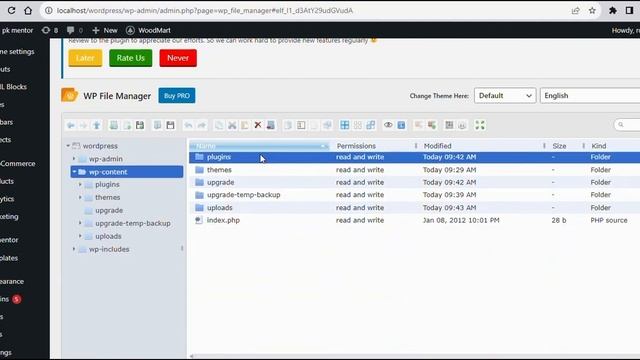Click the Rename toolbar icon
640x360 pixels.
(x=301, y=125)
